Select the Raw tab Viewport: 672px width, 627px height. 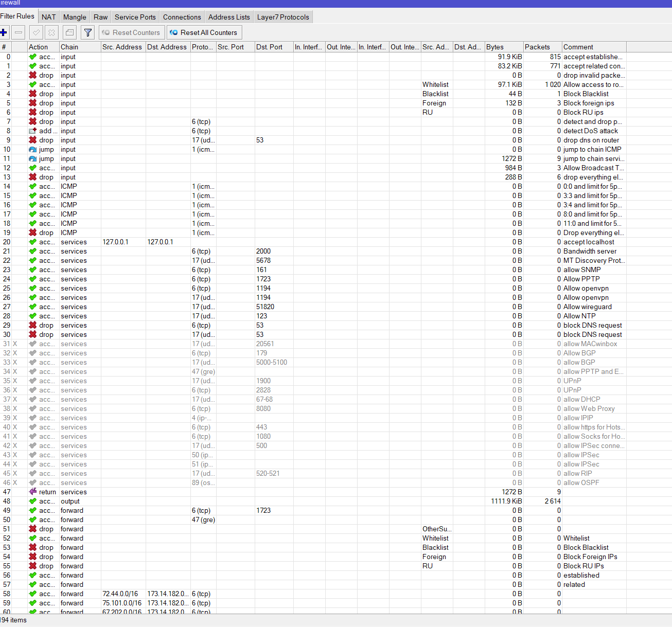click(x=101, y=17)
